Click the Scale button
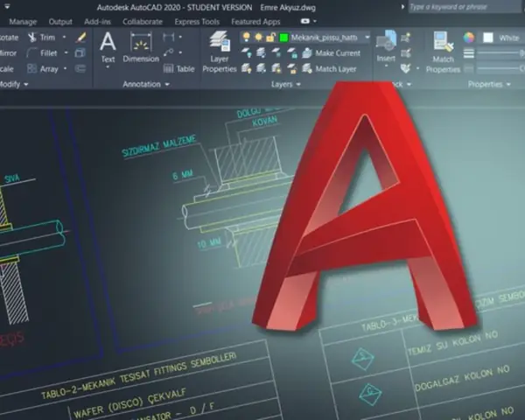The width and height of the screenshot is (525, 420). point(7,69)
